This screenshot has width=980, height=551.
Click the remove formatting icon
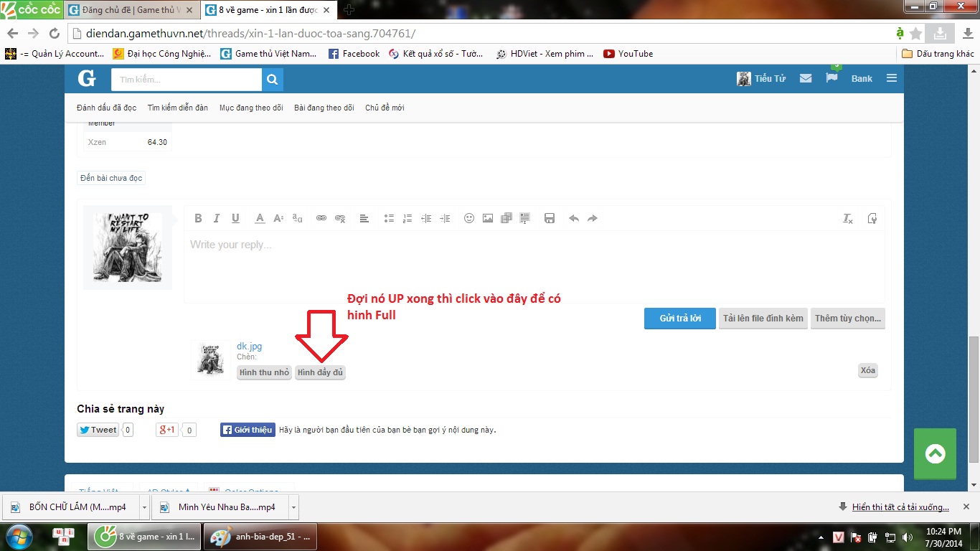click(x=848, y=219)
